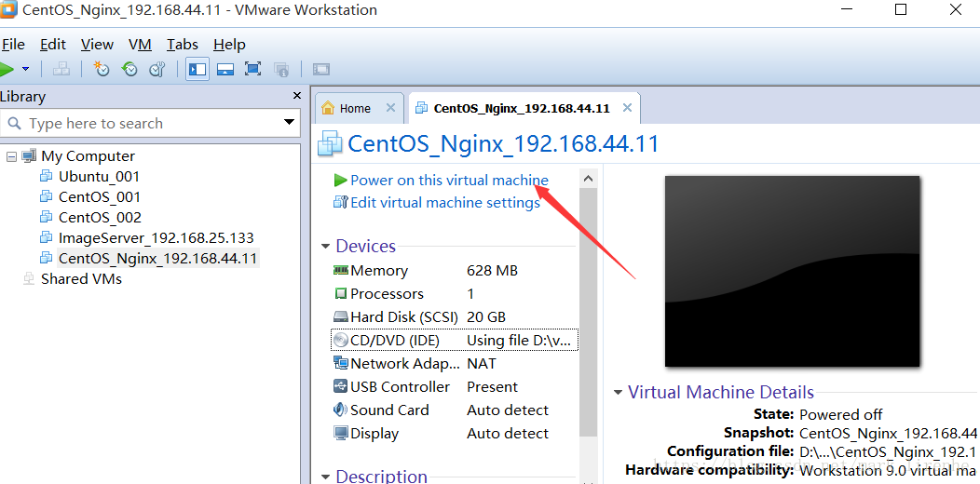Switch to CentOS_Nginx_192.168.44.11 tab
Viewport: 980px width, 484px height.
click(522, 109)
